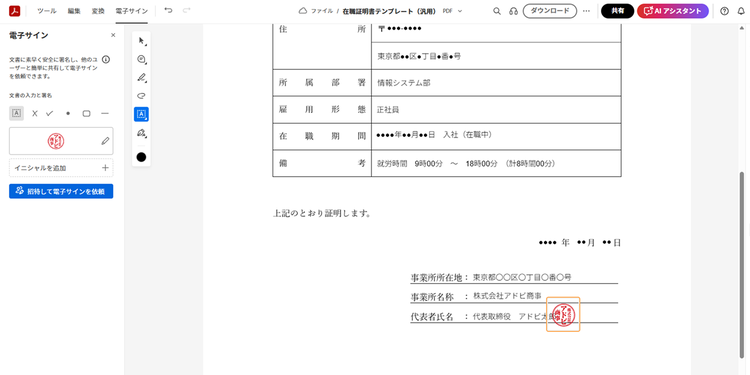
Task: Click the cloud ファイル breadcrumb
Action: coord(316,11)
